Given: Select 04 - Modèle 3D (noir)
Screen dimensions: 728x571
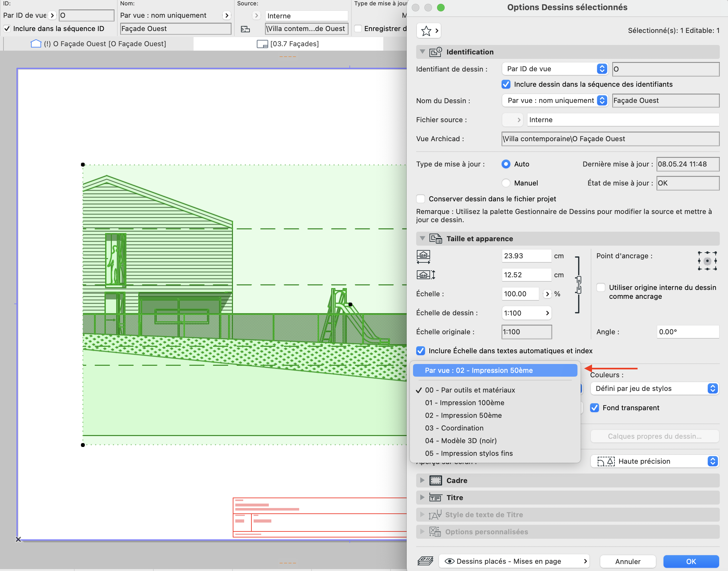Looking at the screenshot, I should click(x=495, y=441).
